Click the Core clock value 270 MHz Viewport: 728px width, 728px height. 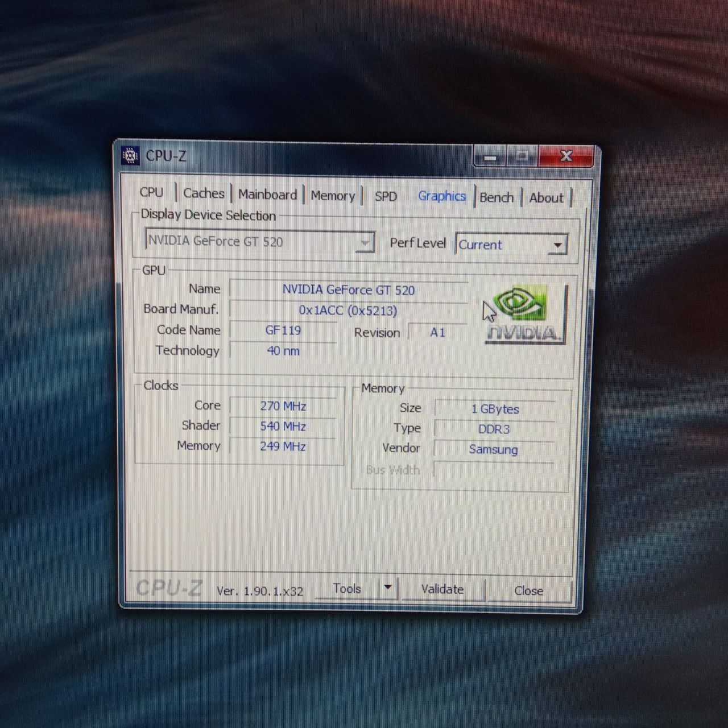pos(283,406)
